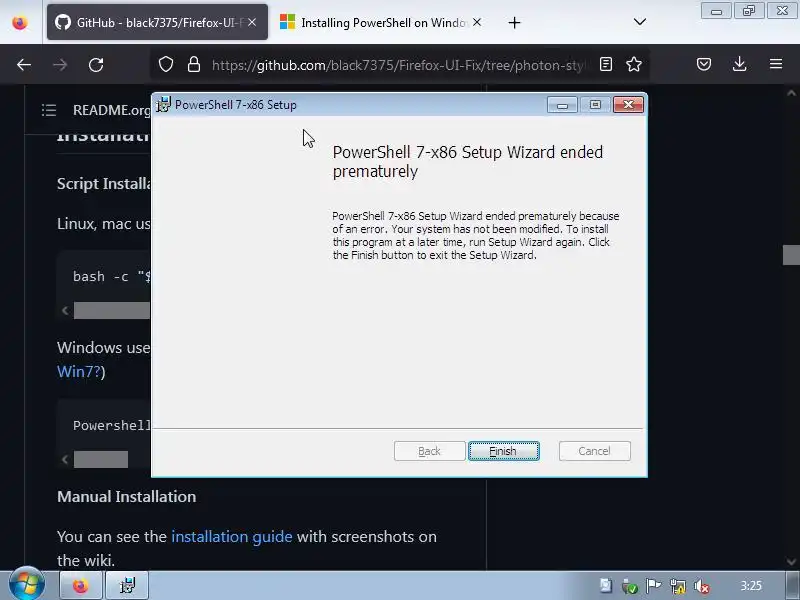Click the green checkmark security tray icon

pos(630,587)
